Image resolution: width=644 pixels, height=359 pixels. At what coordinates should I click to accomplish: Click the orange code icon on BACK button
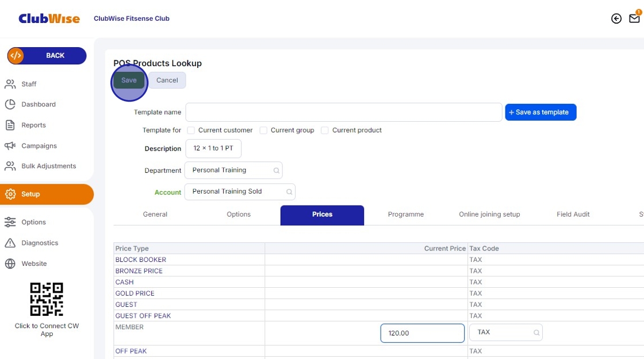point(16,56)
